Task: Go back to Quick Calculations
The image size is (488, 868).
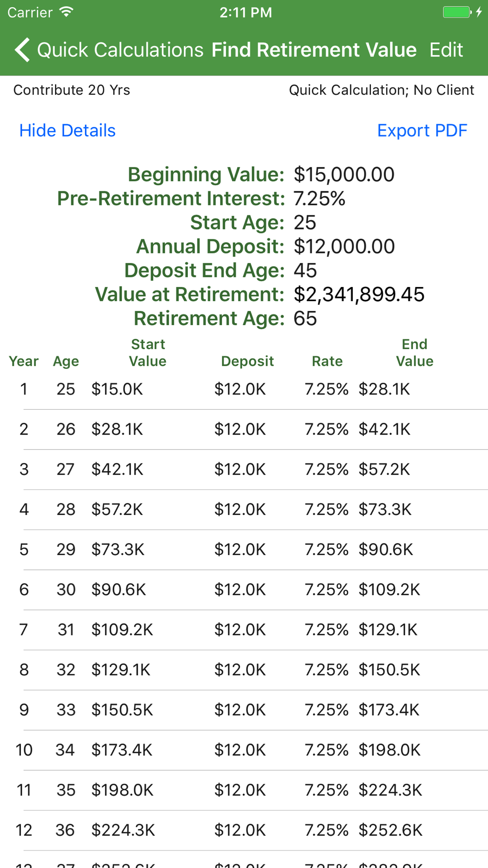Action: point(120,50)
